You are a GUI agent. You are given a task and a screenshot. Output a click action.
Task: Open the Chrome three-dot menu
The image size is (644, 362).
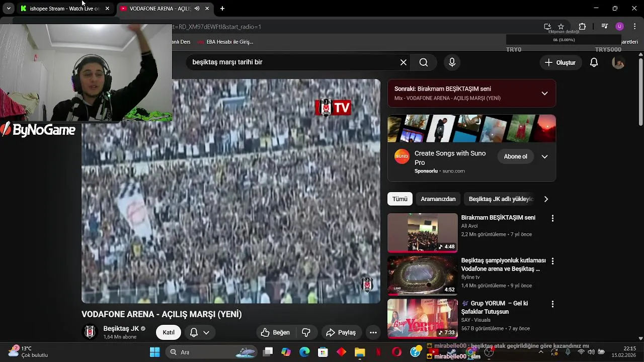pyautogui.click(x=634, y=27)
